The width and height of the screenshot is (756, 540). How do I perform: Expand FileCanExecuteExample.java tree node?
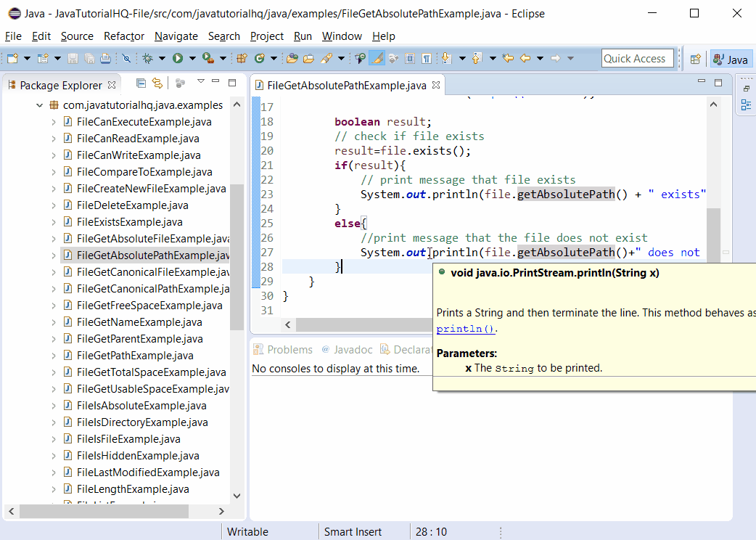[x=54, y=122]
